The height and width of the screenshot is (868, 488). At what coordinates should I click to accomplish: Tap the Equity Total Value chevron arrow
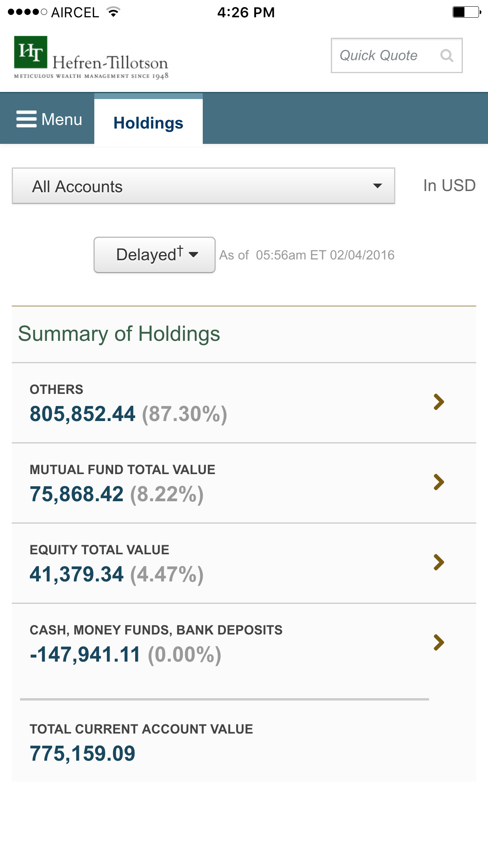439,562
